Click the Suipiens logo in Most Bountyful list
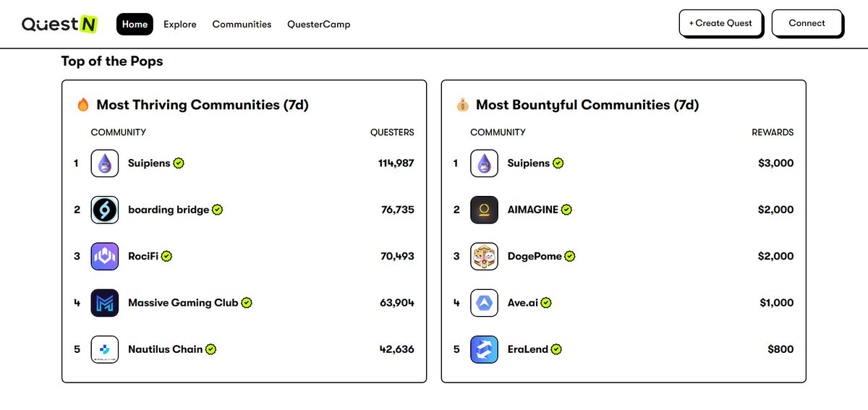 tap(485, 163)
